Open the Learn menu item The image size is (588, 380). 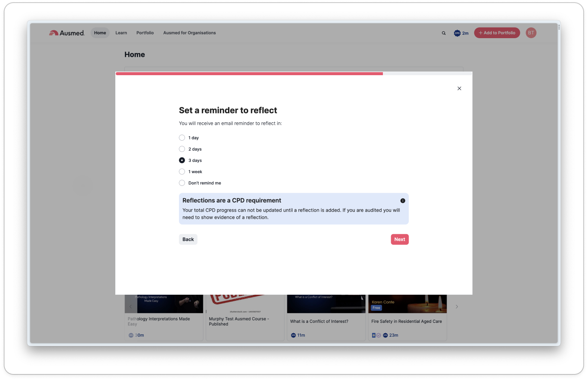[x=121, y=33]
